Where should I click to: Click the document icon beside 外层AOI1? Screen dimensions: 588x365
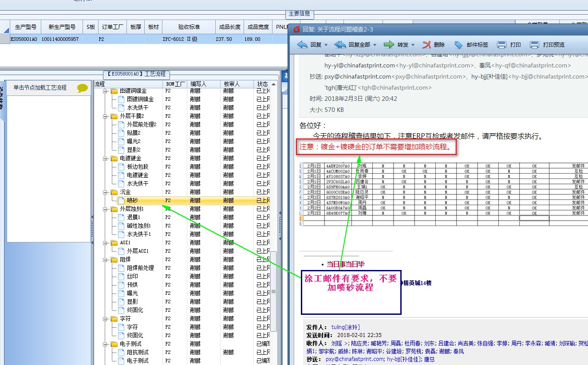point(121,251)
